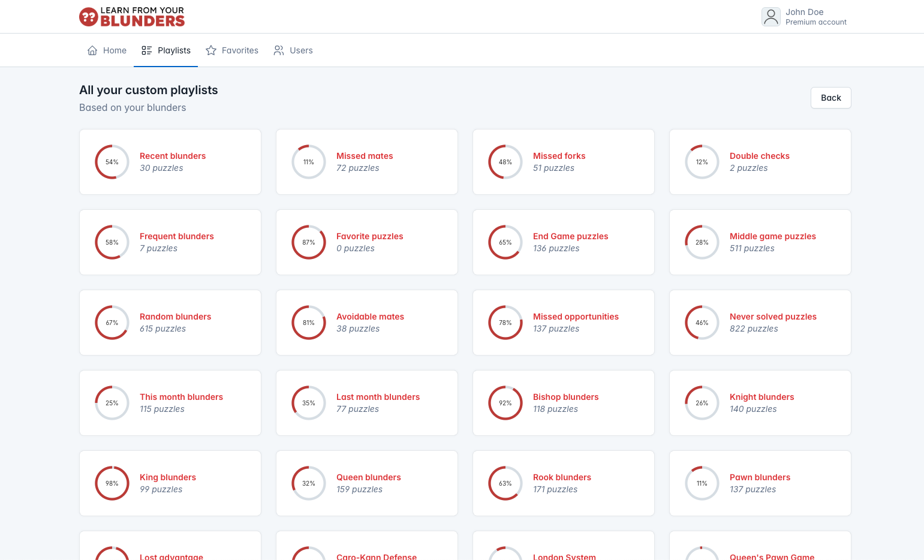Select the Playlists tab

(x=166, y=50)
